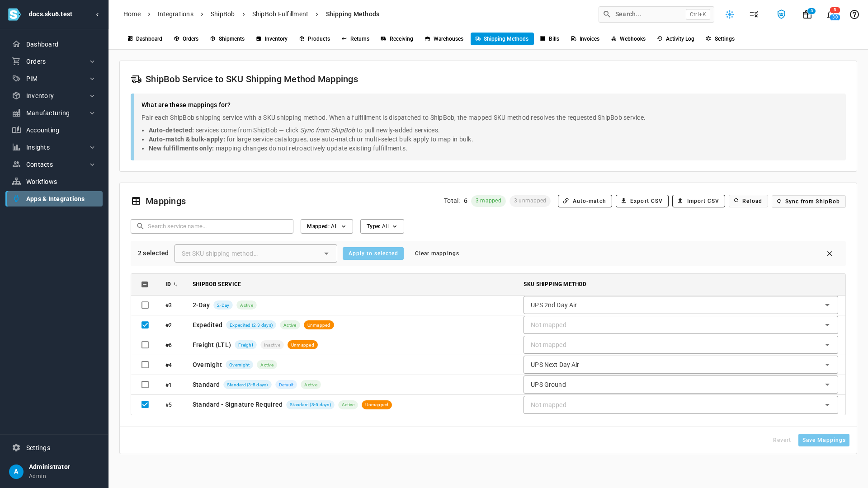Check the Freight (LTL) row checkbox
Viewport: 868px width, 488px height.
coord(145,345)
